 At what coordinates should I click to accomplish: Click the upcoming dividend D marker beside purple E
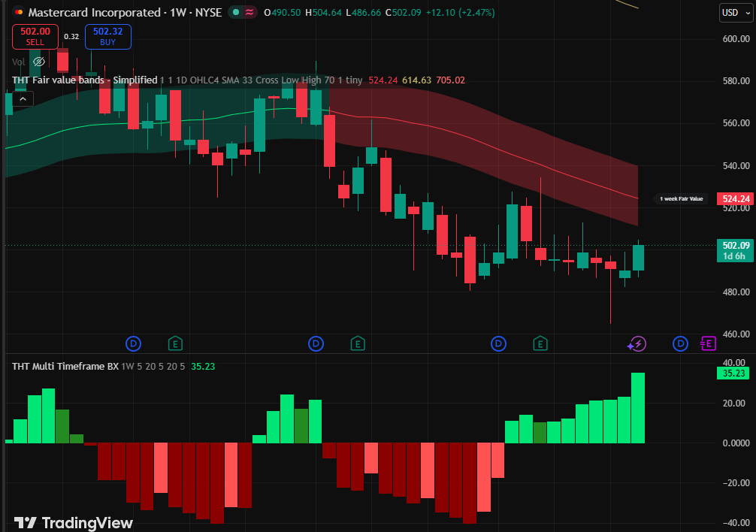pos(680,343)
